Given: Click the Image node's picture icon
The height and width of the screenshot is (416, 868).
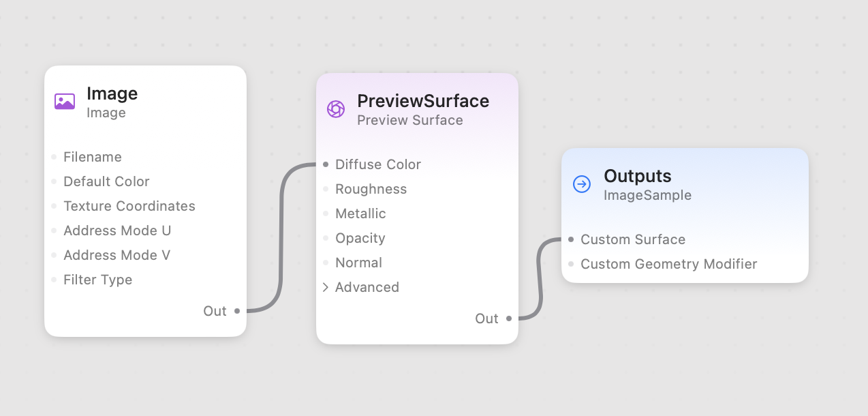Looking at the screenshot, I should [63, 101].
